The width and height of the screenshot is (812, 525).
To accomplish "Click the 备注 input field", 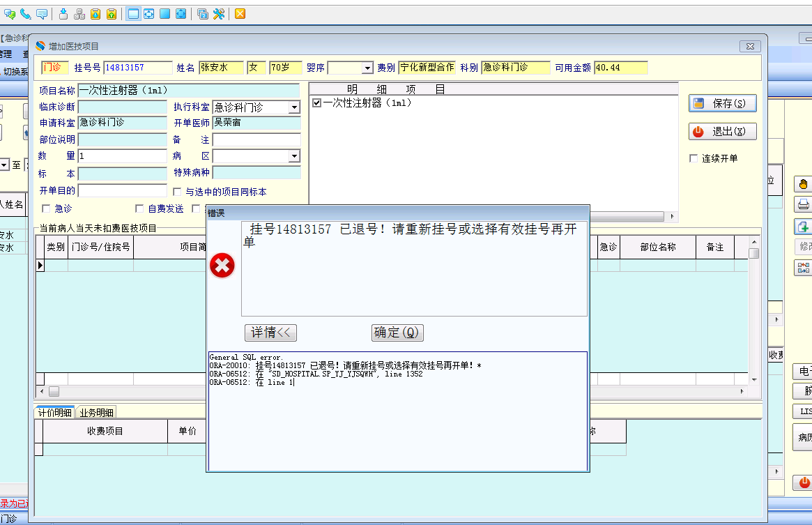I will click(257, 140).
